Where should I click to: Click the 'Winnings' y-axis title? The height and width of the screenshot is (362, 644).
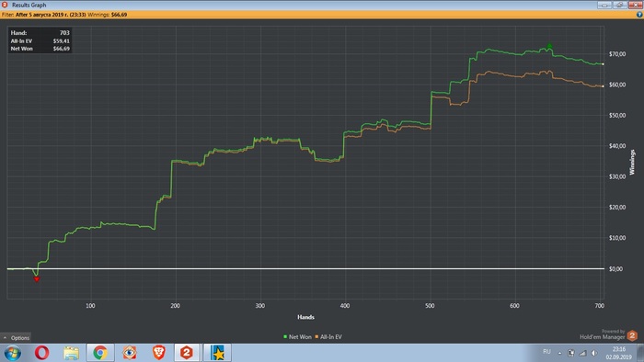pos(632,162)
